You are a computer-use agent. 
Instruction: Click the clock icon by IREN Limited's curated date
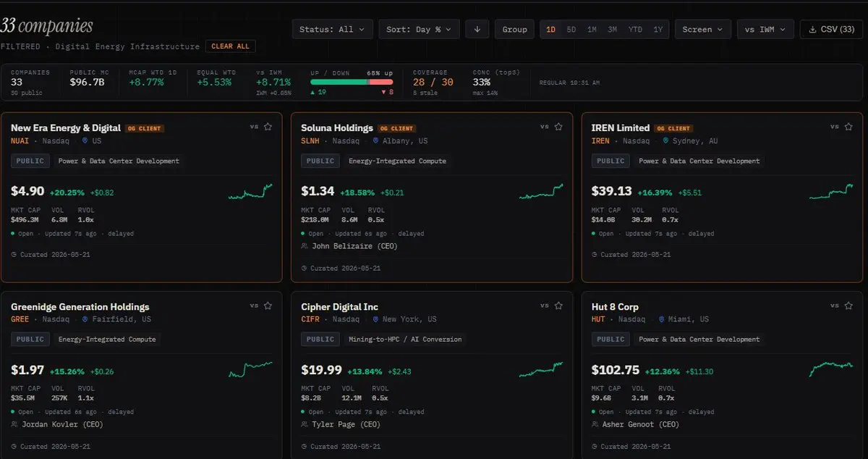595,254
